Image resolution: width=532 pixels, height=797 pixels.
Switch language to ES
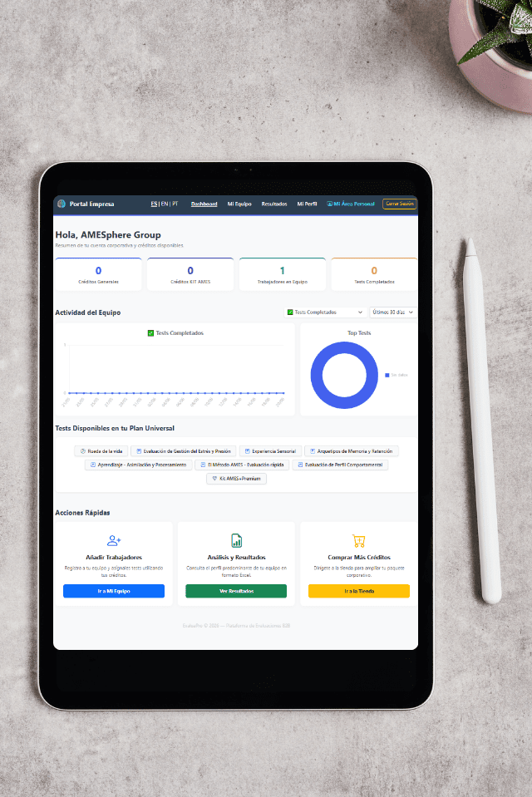coord(154,204)
